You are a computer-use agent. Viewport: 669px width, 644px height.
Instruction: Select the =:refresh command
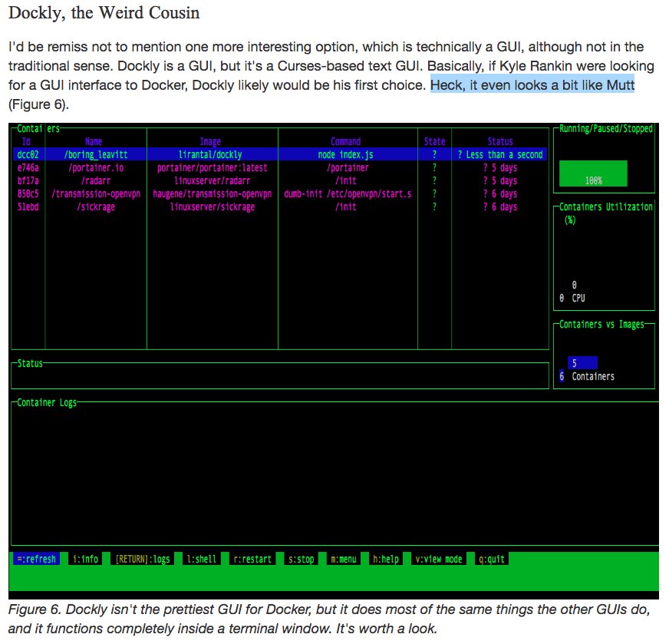pyautogui.click(x=36, y=559)
